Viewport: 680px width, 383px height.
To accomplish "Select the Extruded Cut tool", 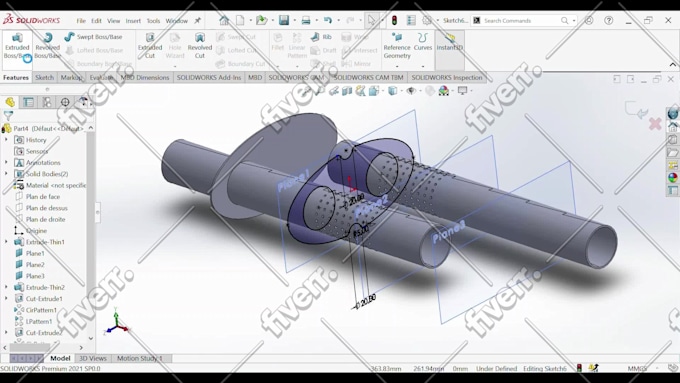I will pos(150,47).
